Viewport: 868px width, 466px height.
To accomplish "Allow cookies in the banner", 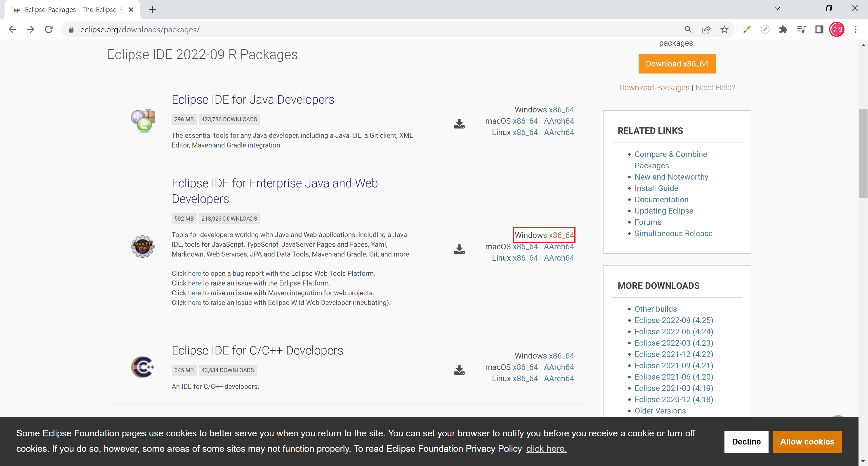I will 807,442.
